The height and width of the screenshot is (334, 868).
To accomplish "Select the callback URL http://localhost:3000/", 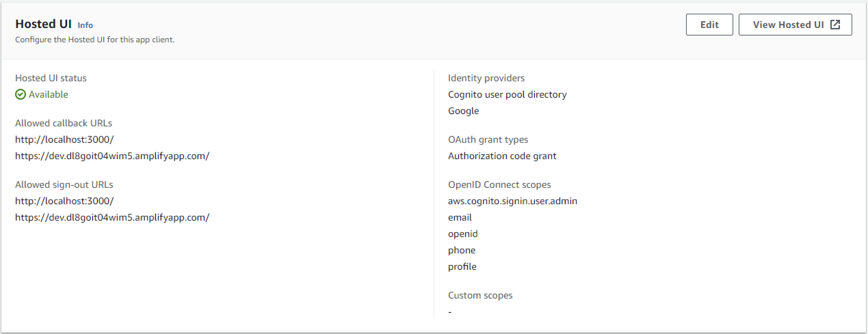I will pos(65,139).
